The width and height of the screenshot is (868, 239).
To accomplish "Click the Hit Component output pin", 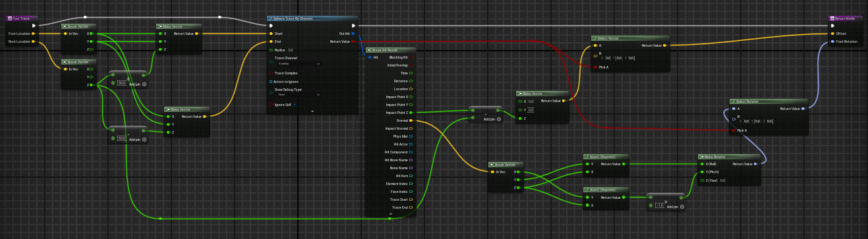I will 412,152.
